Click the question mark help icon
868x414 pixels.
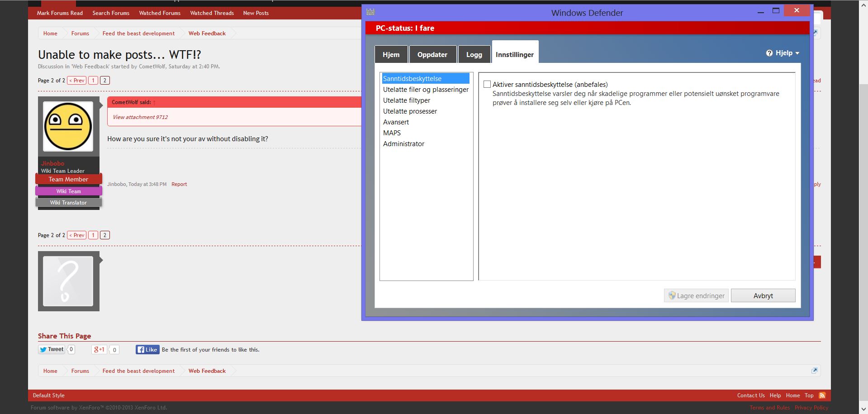(x=769, y=53)
